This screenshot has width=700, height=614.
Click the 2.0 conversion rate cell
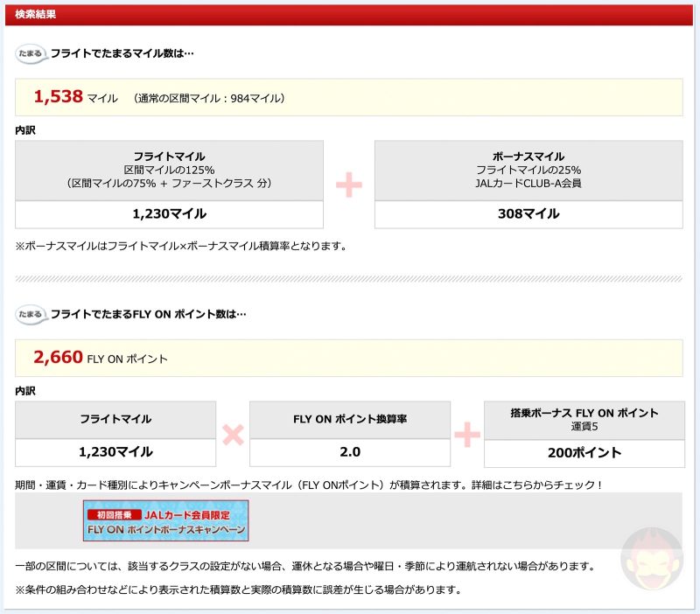pyautogui.click(x=350, y=452)
